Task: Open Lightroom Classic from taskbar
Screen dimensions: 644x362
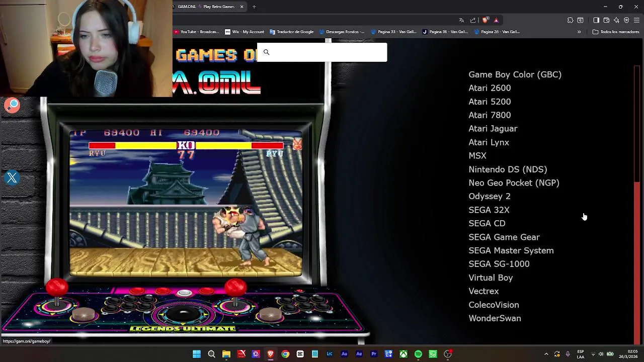Action: (x=330, y=354)
